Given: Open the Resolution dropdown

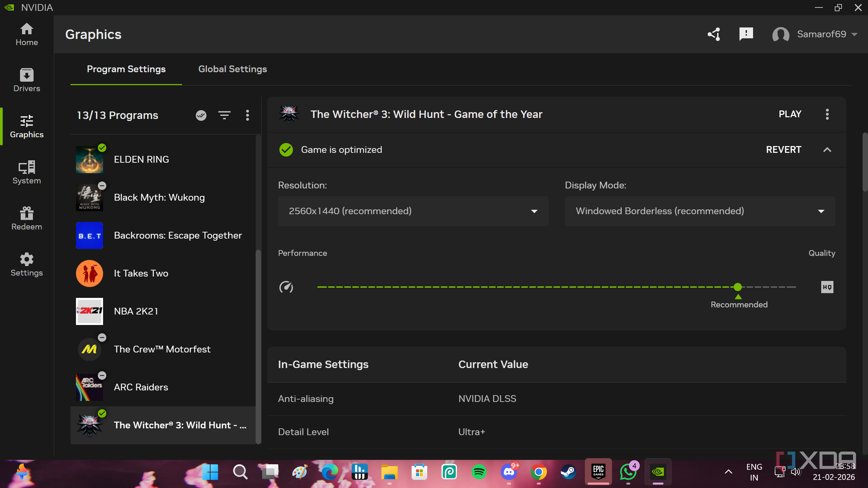Looking at the screenshot, I should pos(413,211).
